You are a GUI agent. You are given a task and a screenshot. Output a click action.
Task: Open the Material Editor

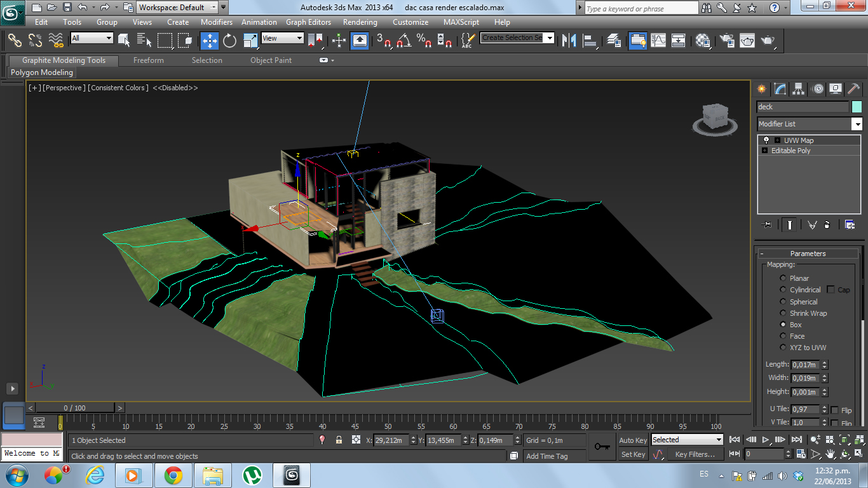703,40
